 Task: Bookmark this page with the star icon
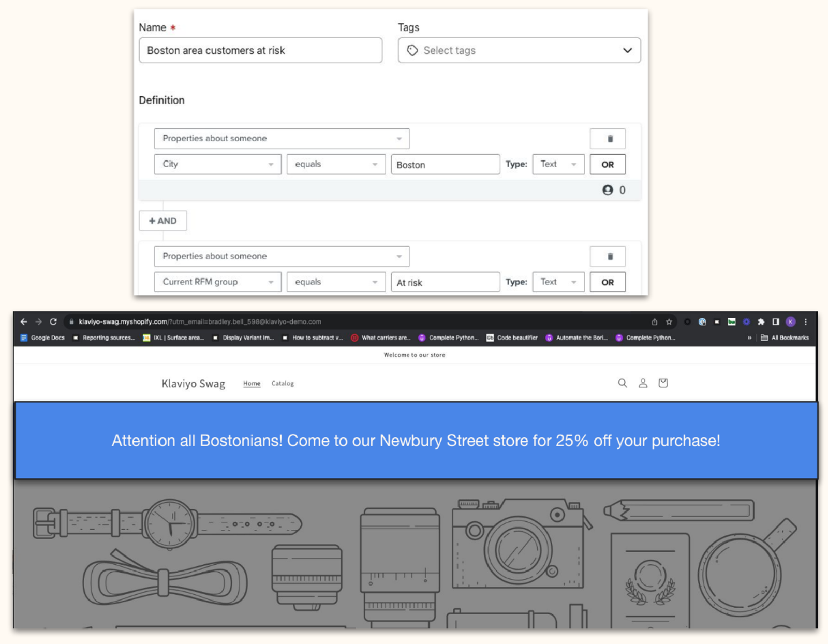(669, 321)
